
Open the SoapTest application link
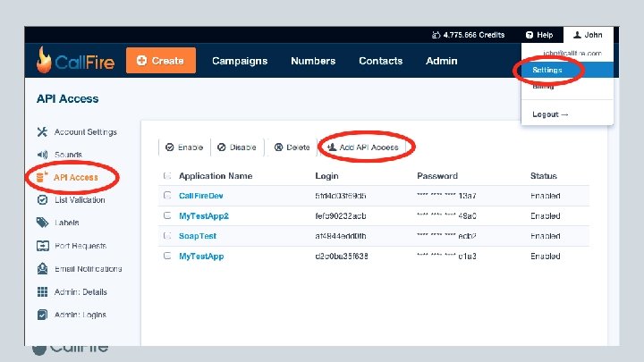(x=198, y=236)
